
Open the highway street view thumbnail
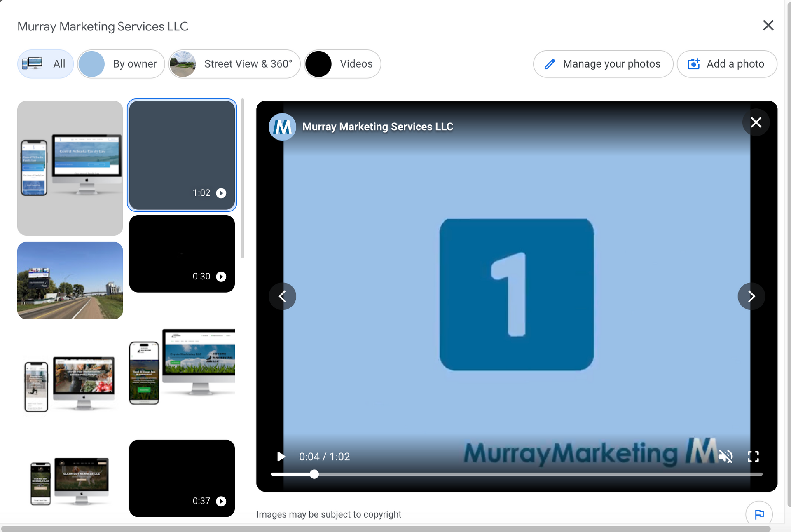(70, 280)
